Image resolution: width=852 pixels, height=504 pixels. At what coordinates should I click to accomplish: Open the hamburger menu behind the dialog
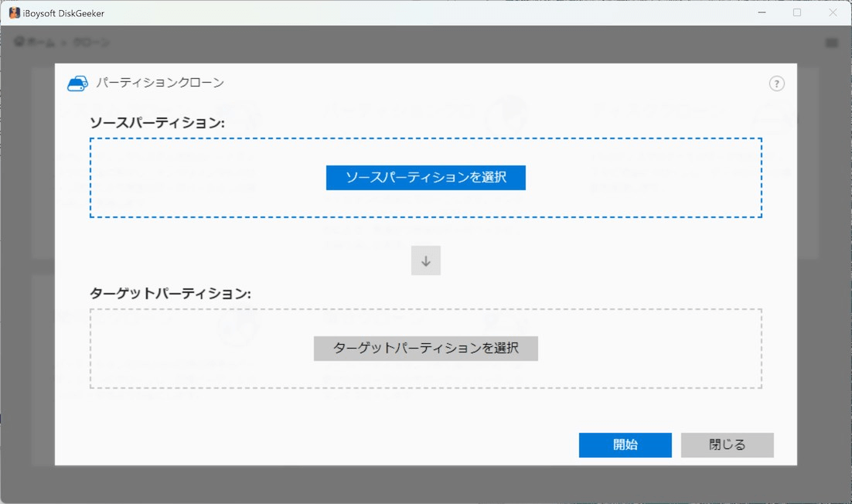[832, 43]
